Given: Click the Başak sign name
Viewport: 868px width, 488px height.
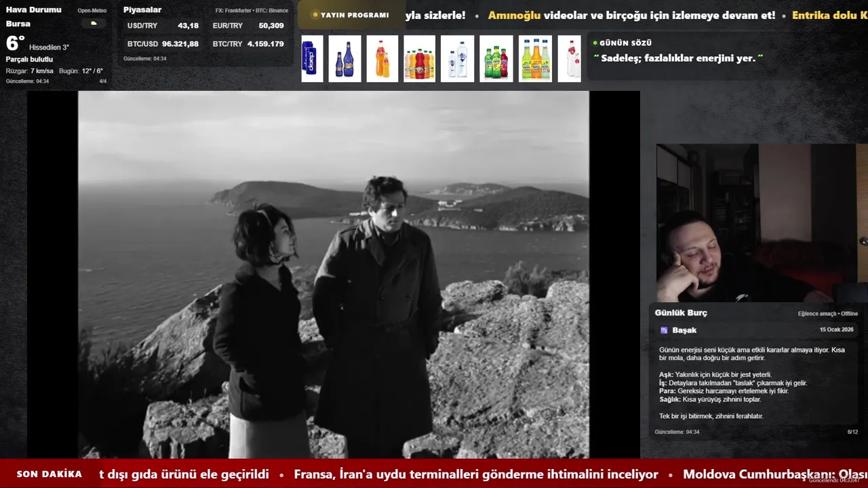Looking at the screenshot, I should pyautogui.click(x=684, y=330).
